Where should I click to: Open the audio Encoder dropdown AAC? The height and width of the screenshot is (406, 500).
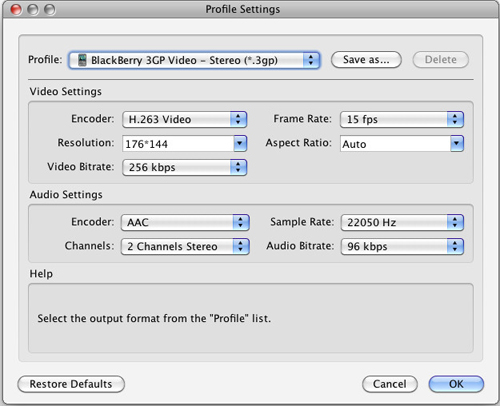[x=185, y=222]
